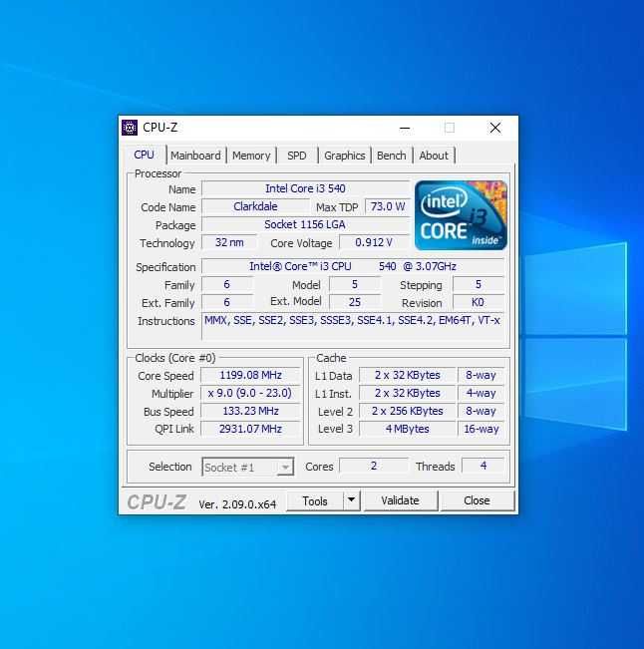
Task: Click the L1 Data value '2 x 32 KBytes'
Action: [x=408, y=376]
